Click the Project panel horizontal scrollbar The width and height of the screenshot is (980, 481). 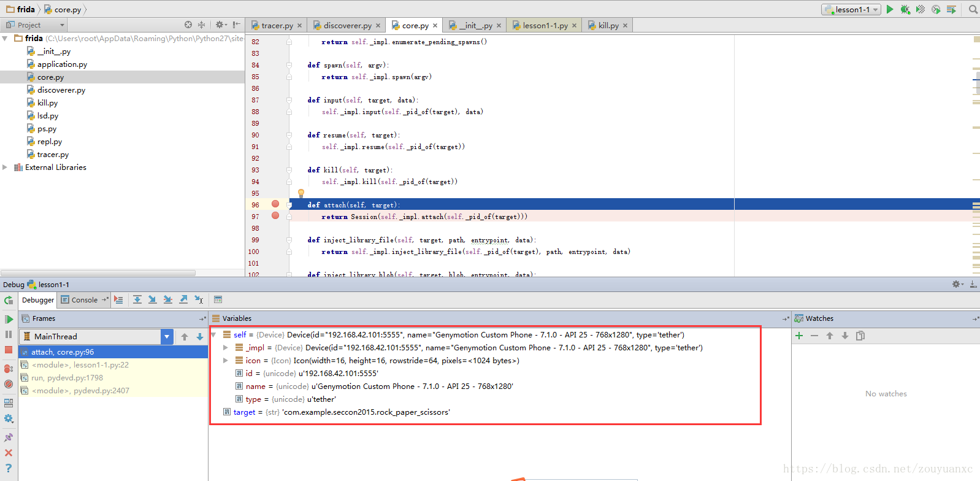point(98,272)
